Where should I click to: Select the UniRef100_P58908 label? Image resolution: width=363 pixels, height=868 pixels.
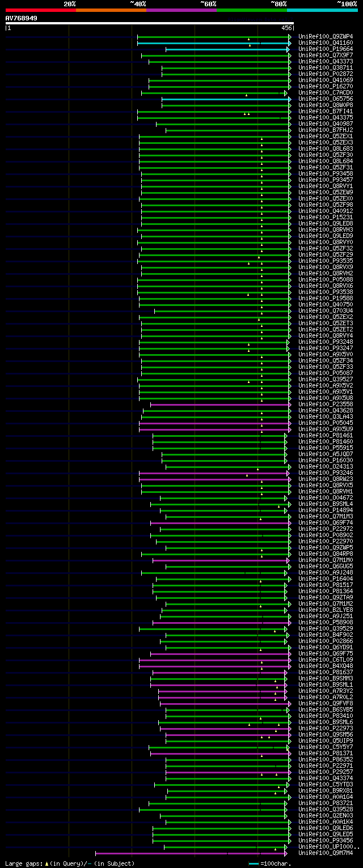(325, 622)
